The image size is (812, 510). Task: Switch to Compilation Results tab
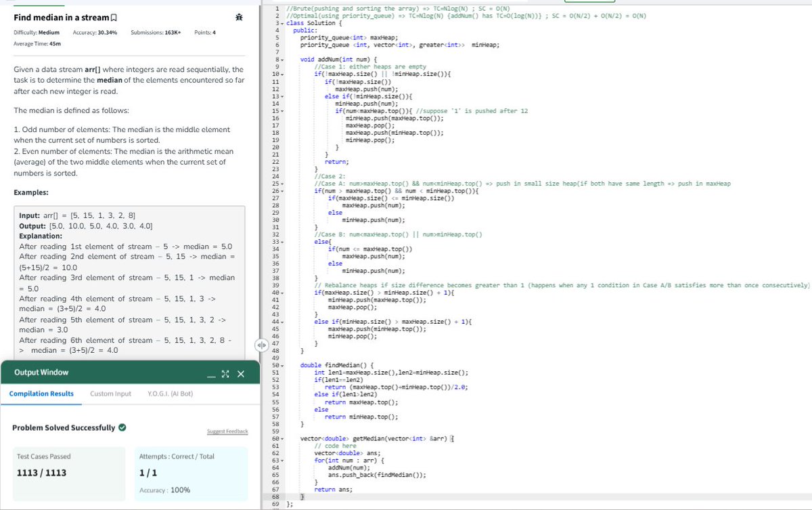41,394
